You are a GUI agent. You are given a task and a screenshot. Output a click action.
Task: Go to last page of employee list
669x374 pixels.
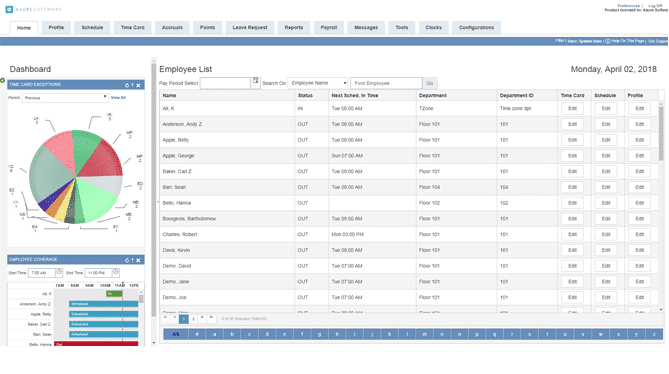pos(211,318)
